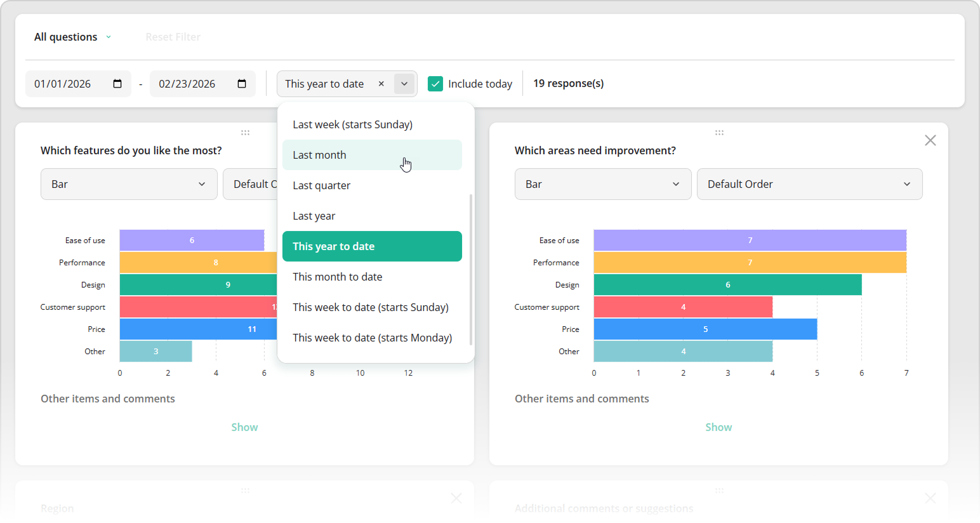Open the start date calendar picker

click(x=117, y=83)
